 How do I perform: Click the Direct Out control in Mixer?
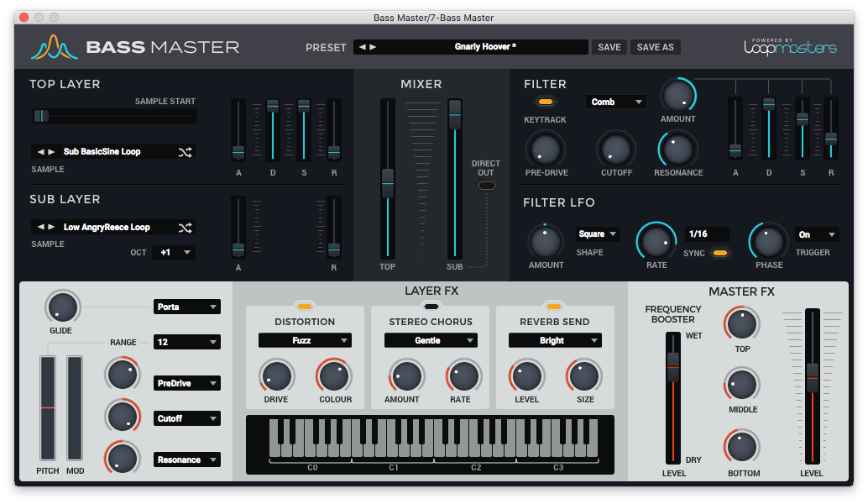(487, 186)
